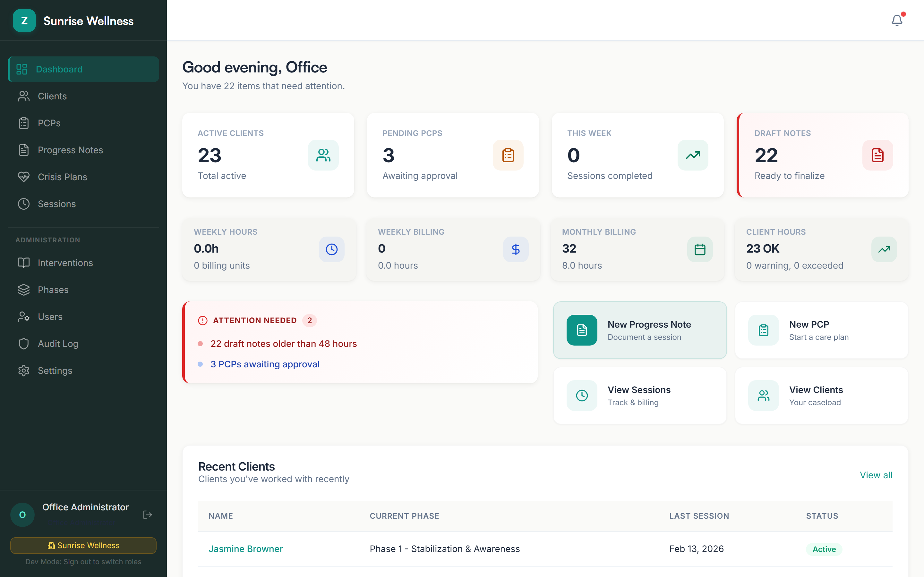Select Dashboard in the sidebar menu
This screenshot has width=924, height=577.
[x=59, y=69]
